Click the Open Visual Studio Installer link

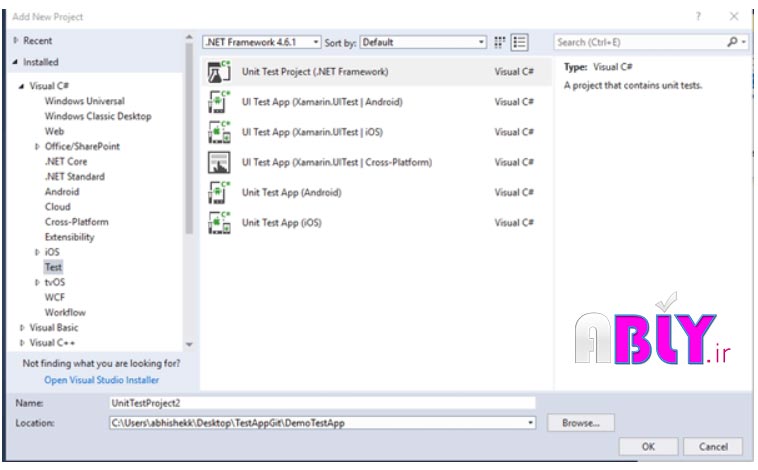pyautogui.click(x=102, y=380)
